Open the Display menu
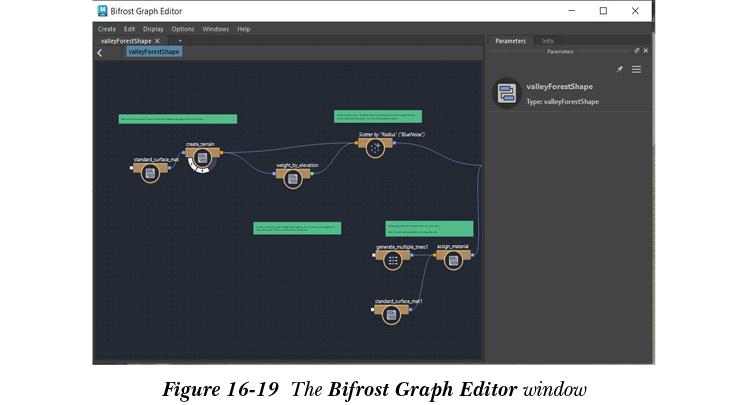The width and height of the screenshot is (750, 405). (153, 29)
